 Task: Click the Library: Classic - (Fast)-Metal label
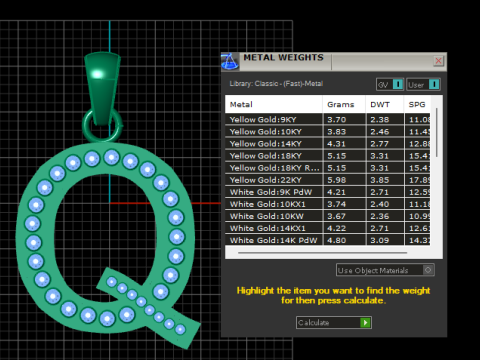point(276,84)
